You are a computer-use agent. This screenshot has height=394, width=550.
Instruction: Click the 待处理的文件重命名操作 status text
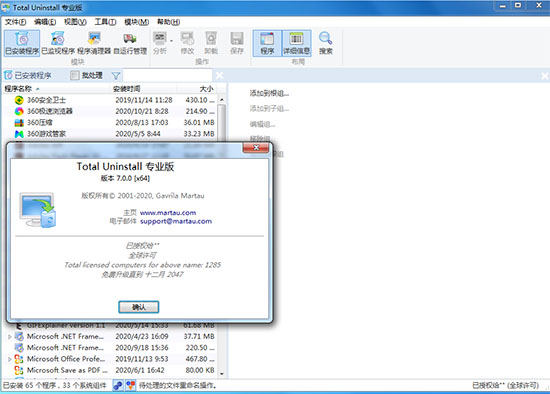click(177, 386)
